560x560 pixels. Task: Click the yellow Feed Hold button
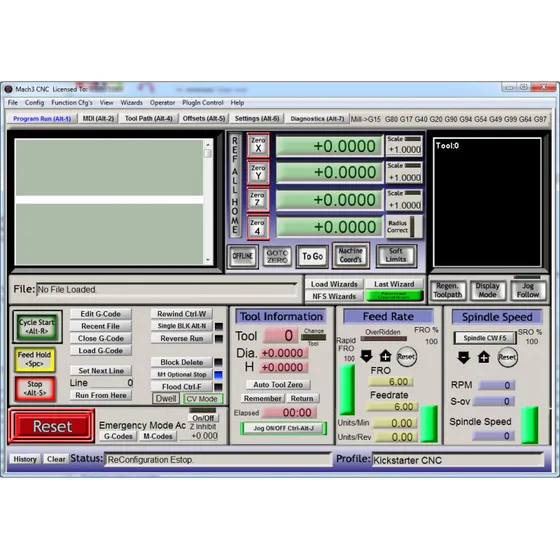pyautogui.click(x=35, y=359)
